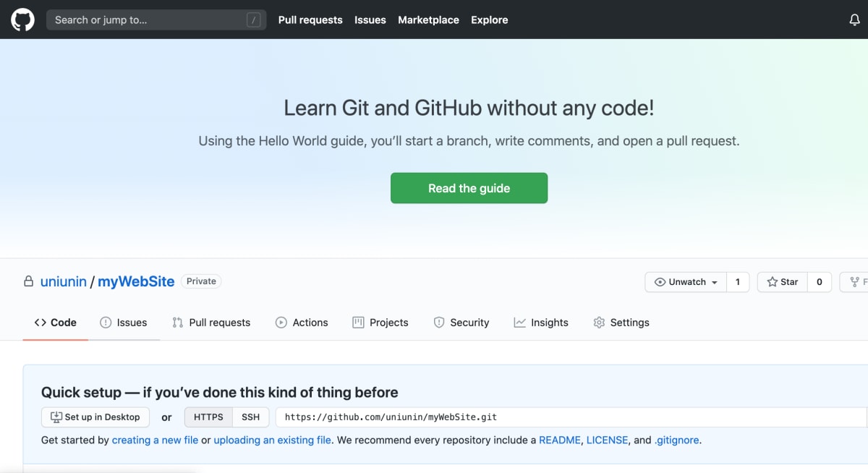The width and height of the screenshot is (868, 473).
Task: Switch clone protocol to SSH
Action: pos(250,417)
